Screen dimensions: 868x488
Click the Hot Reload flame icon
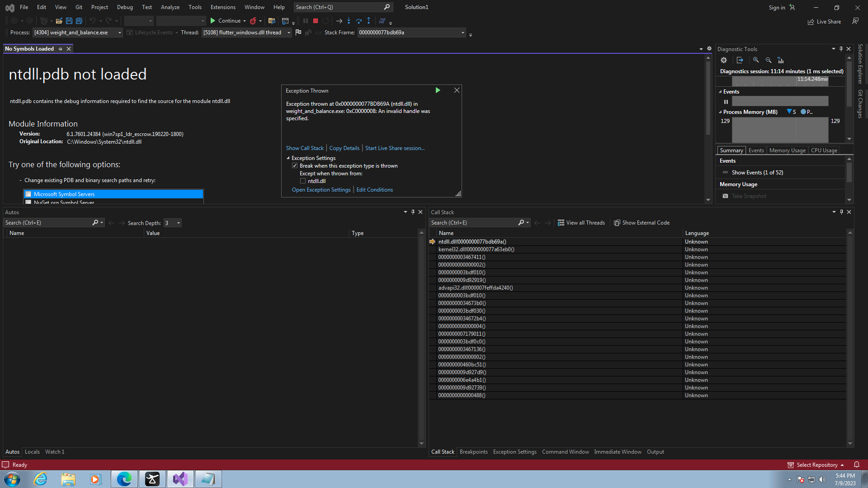(x=253, y=21)
